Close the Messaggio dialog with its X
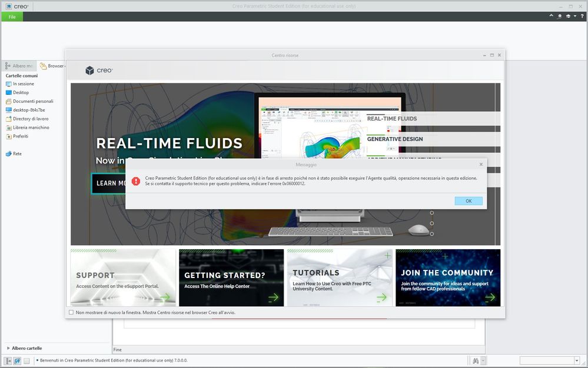The height and width of the screenshot is (368, 588). [481, 165]
